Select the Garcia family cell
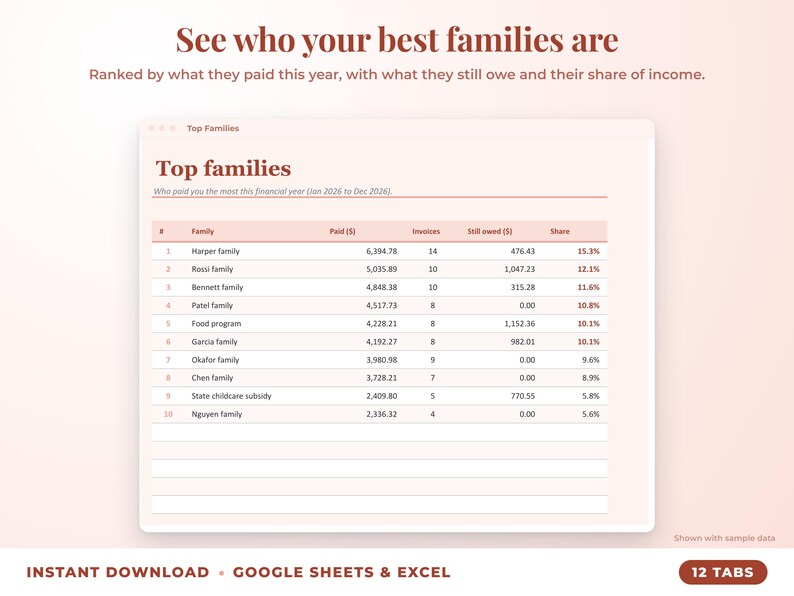794x596 pixels. [x=214, y=342]
